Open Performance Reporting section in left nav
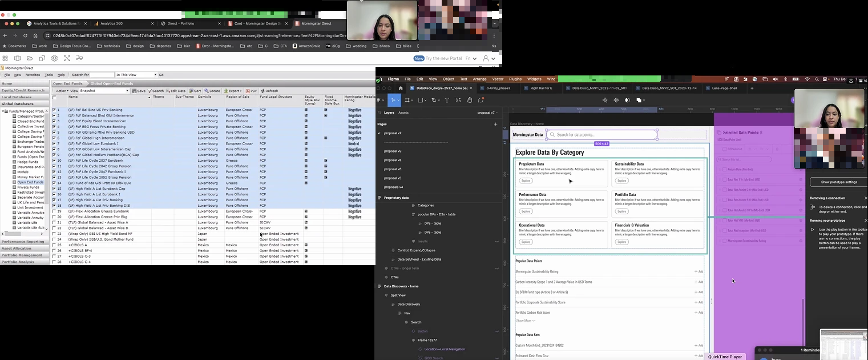This screenshot has width=868, height=360. click(25, 242)
